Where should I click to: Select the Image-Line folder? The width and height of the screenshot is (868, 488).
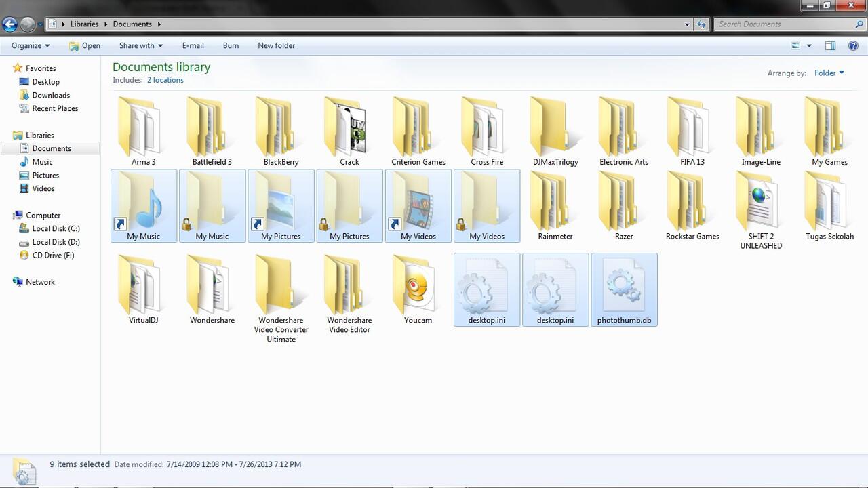click(761, 131)
